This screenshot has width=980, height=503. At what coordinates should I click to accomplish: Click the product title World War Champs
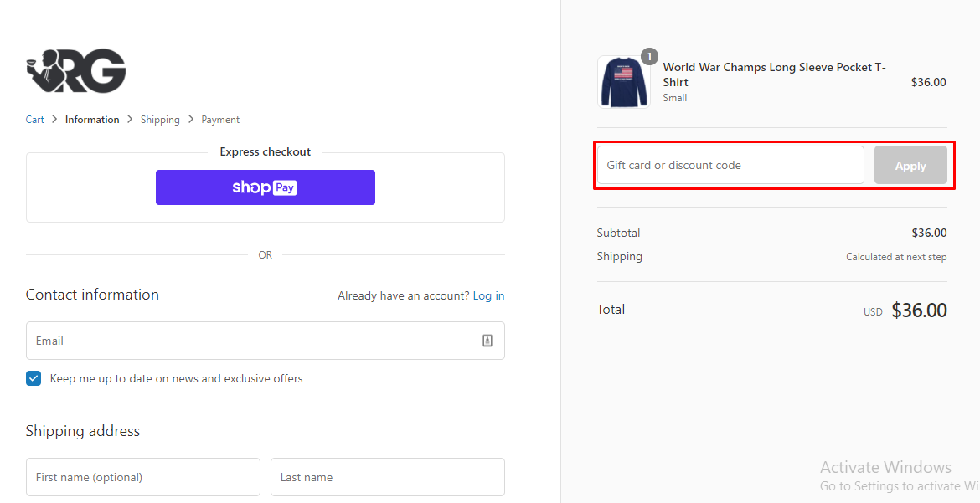tap(775, 74)
